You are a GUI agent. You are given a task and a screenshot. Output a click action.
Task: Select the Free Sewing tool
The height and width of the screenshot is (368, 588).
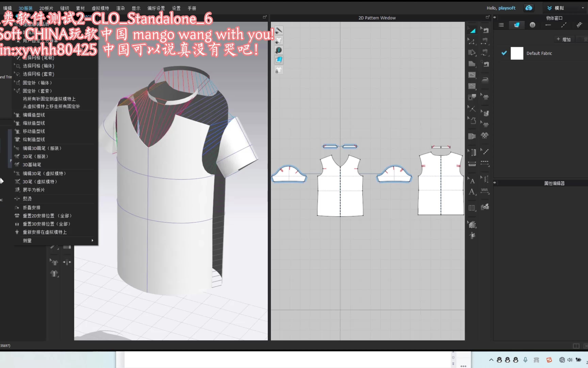pyautogui.click(x=485, y=53)
